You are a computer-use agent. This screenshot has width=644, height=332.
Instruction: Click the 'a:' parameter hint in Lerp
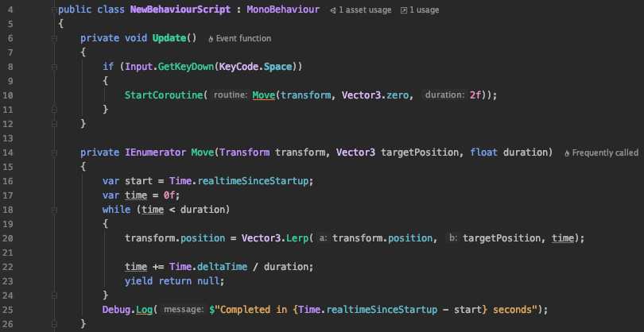click(324, 238)
